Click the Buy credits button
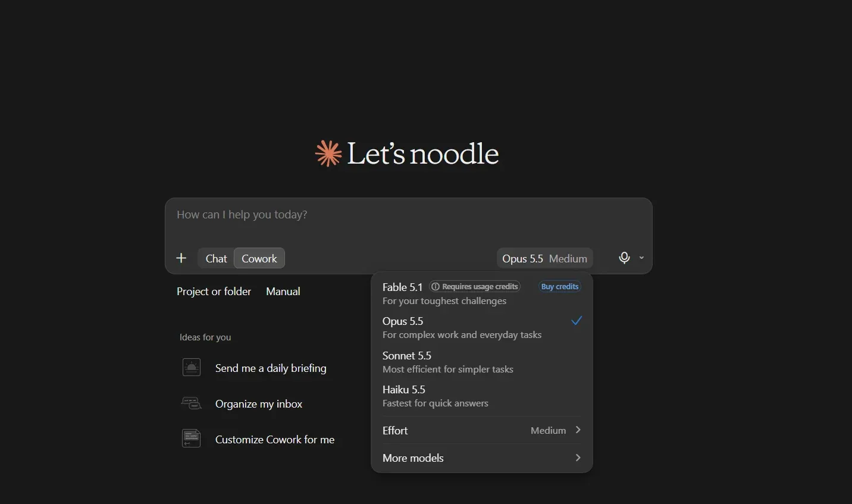This screenshot has height=504, width=852. point(560,287)
